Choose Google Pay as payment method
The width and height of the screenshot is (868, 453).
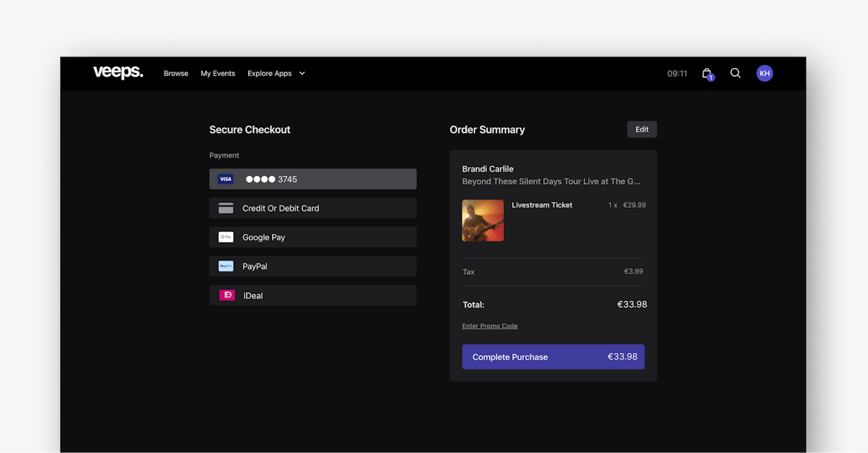(x=312, y=237)
